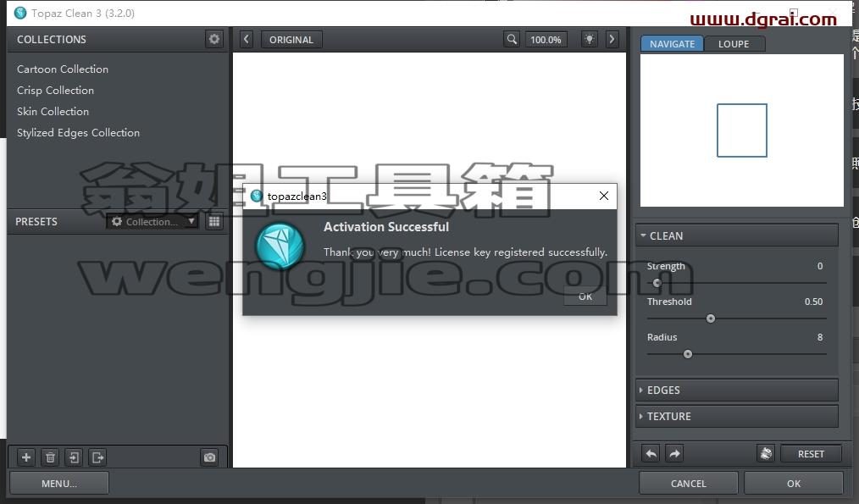Screen dimensions: 859x504
Task: Click the CANCEL button
Action: [x=688, y=483]
